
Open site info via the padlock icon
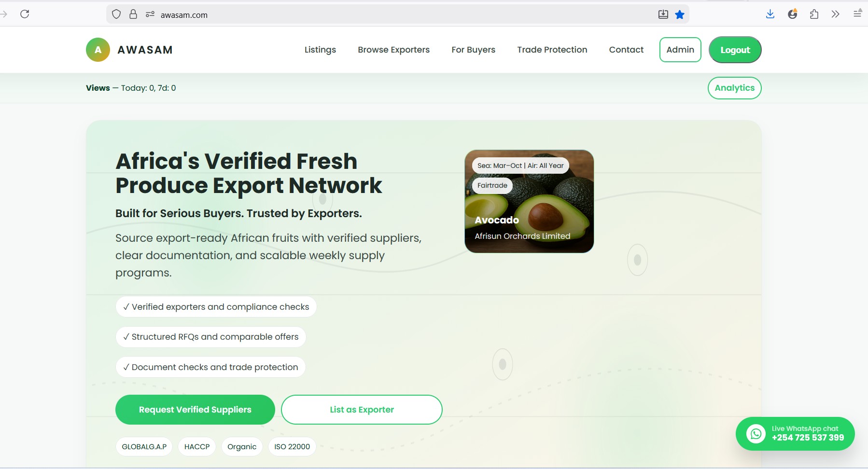(x=133, y=14)
